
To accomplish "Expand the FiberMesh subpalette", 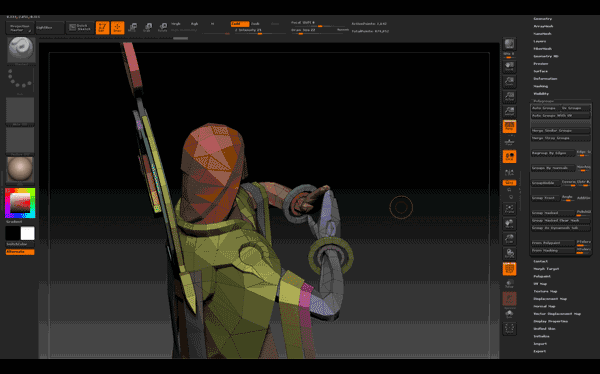I will pos(543,49).
